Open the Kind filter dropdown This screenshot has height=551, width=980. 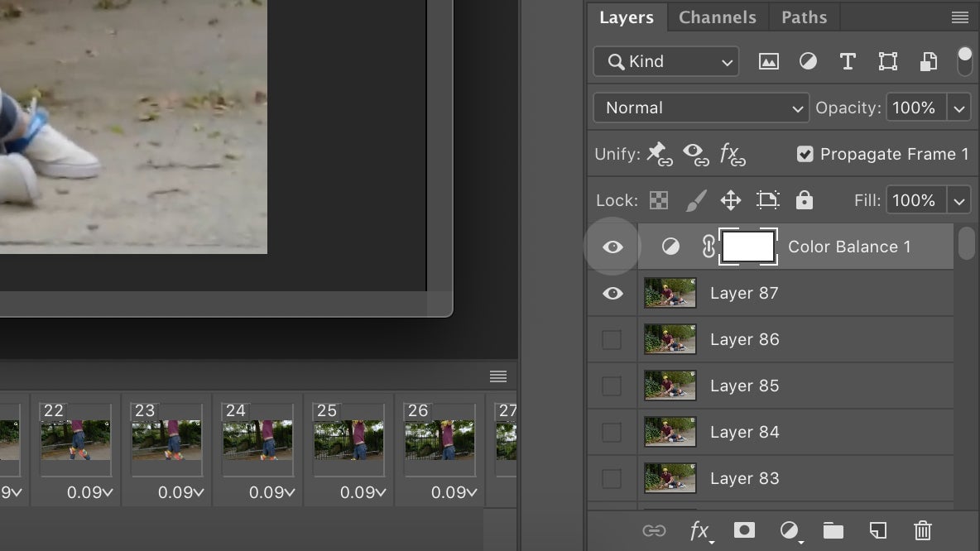tap(666, 61)
